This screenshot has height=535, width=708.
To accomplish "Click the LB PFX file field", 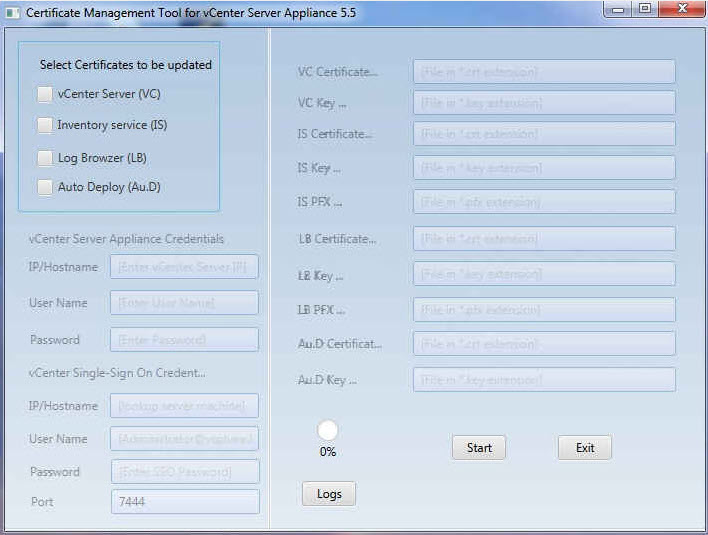I will click(544, 310).
